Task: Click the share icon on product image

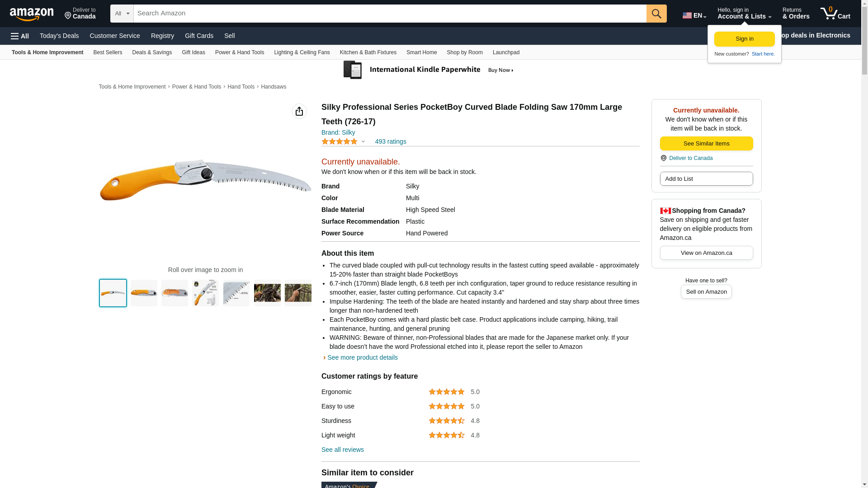Action: [299, 111]
